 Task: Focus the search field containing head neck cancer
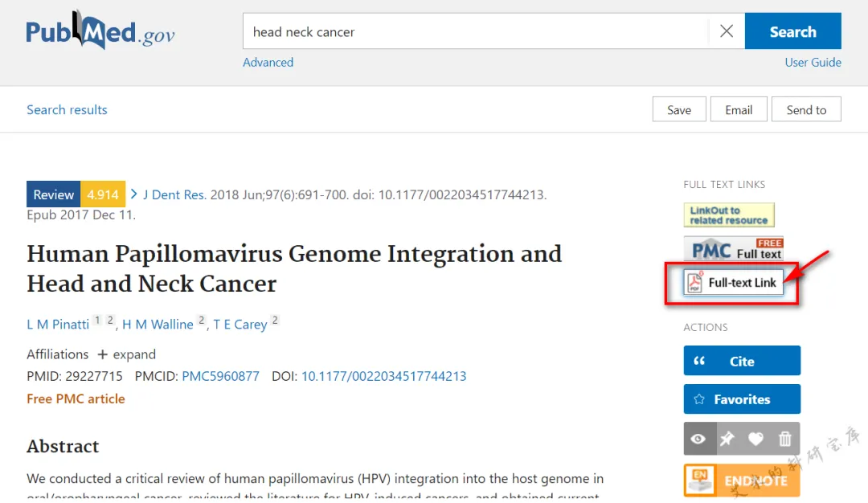point(474,32)
